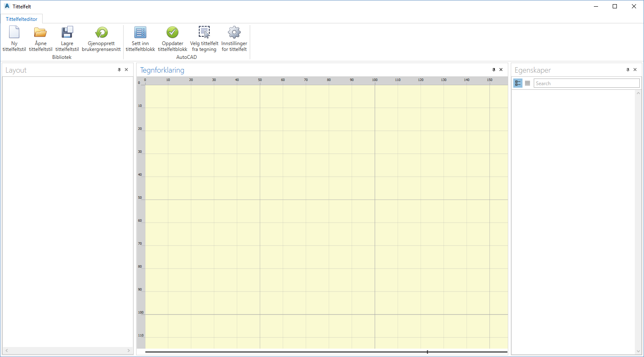Close the Egenskaper panel

click(635, 70)
